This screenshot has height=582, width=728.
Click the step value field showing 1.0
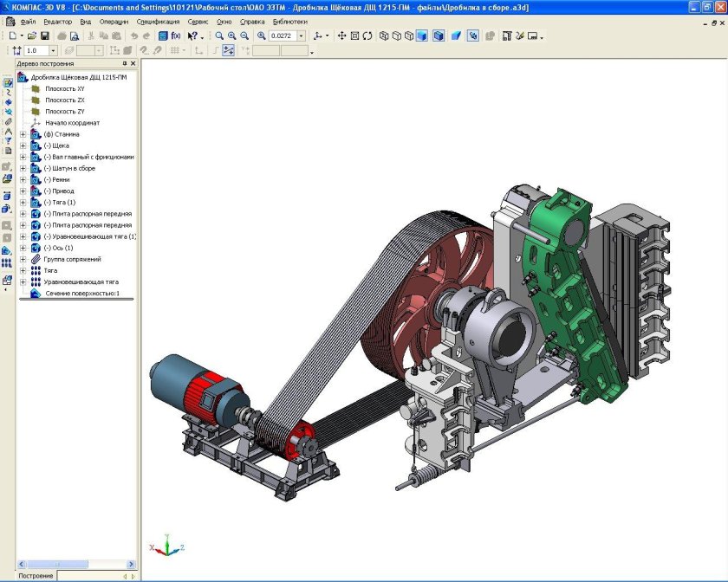(36, 51)
